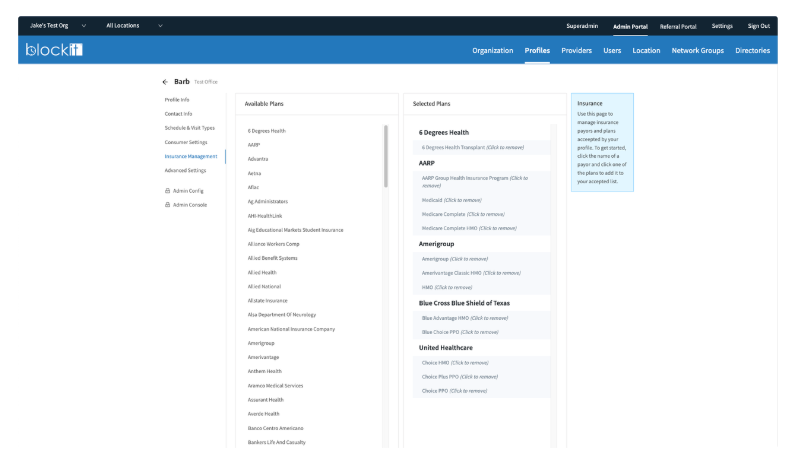Click the blockit logo
The height and width of the screenshot is (458, 794).
click(54, 50)
